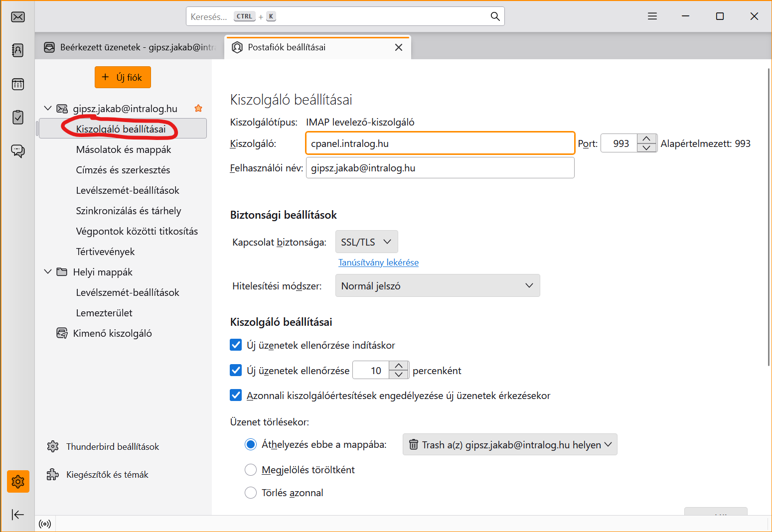The width and height of the screenshot is (772, 532).
Task: Switch to the 'Beérkezett üzenetek' tab
Action: click(x=130, y=47)
